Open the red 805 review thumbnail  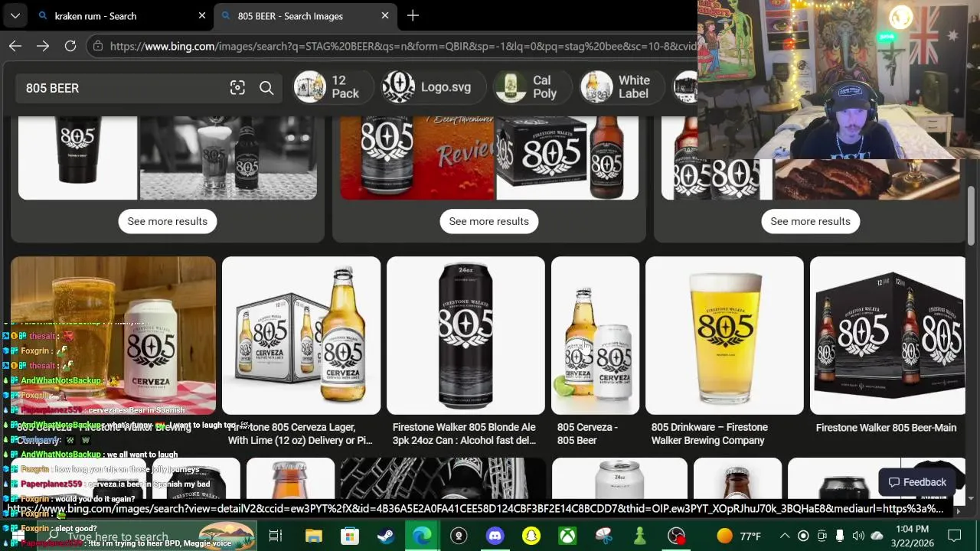pyautogui.click(x=418, y=158)
